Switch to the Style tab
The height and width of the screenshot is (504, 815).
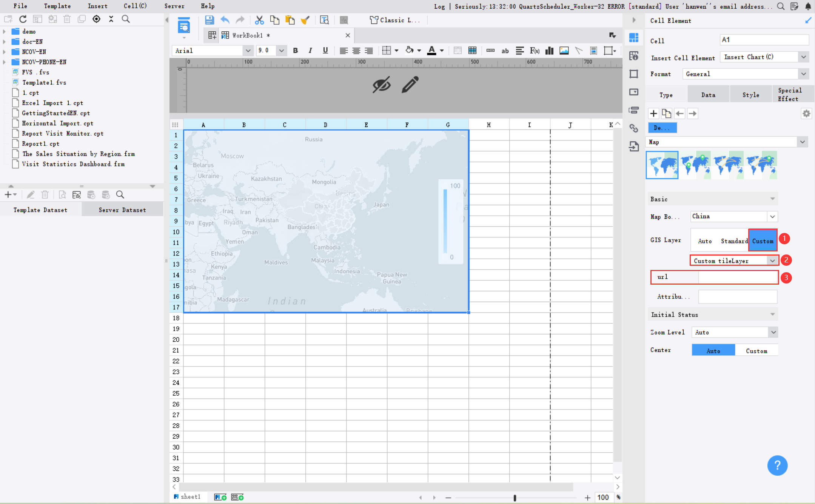[x=750, y=95]
